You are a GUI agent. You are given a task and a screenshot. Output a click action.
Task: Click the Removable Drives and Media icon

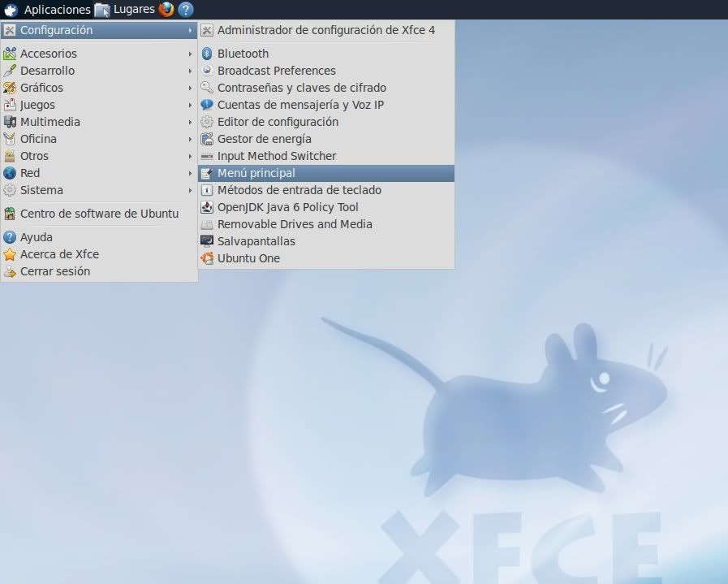coord(207,224)
